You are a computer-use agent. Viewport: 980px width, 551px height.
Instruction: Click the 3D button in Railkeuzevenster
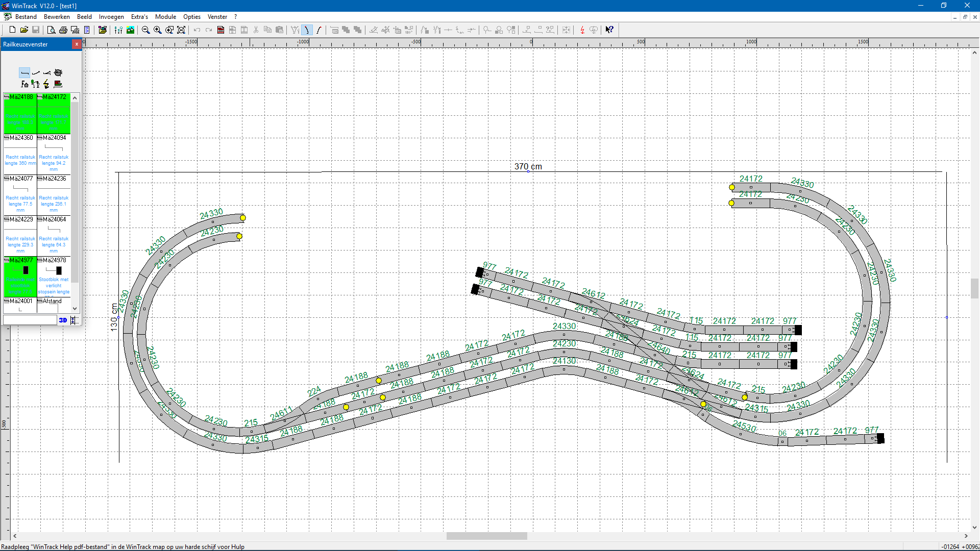click(x=63, y=320)
